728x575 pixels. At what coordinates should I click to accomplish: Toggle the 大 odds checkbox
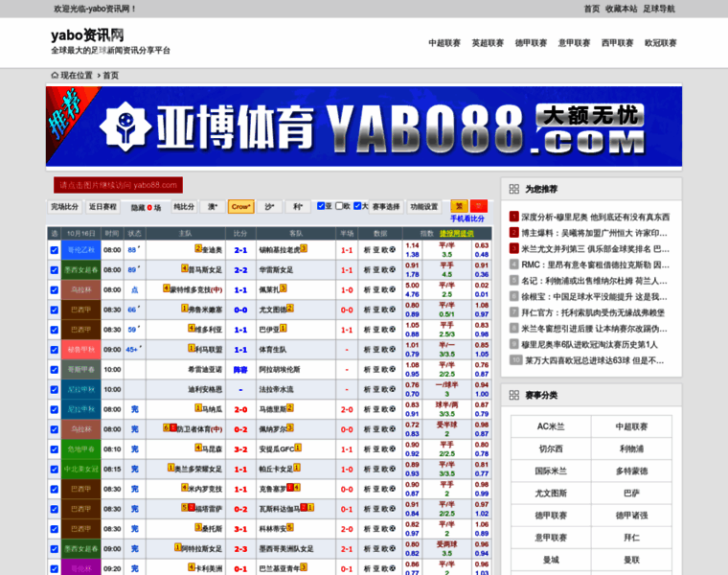pos(357,206)
